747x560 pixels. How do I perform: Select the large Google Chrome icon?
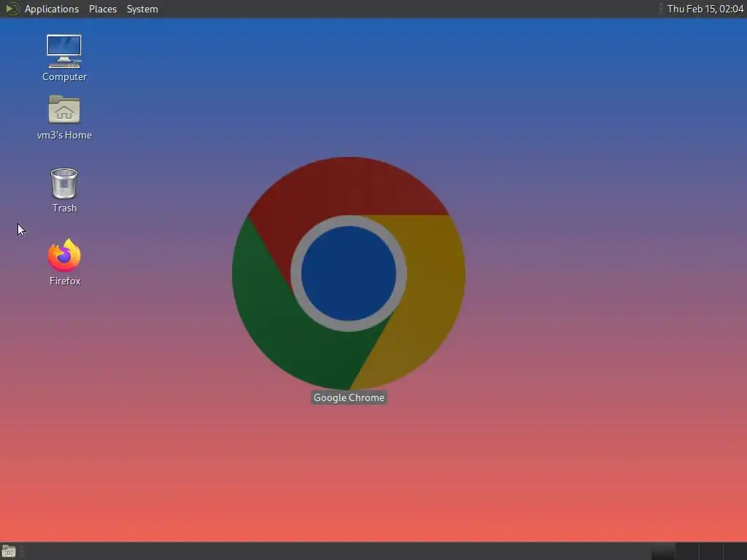point(349,273)
